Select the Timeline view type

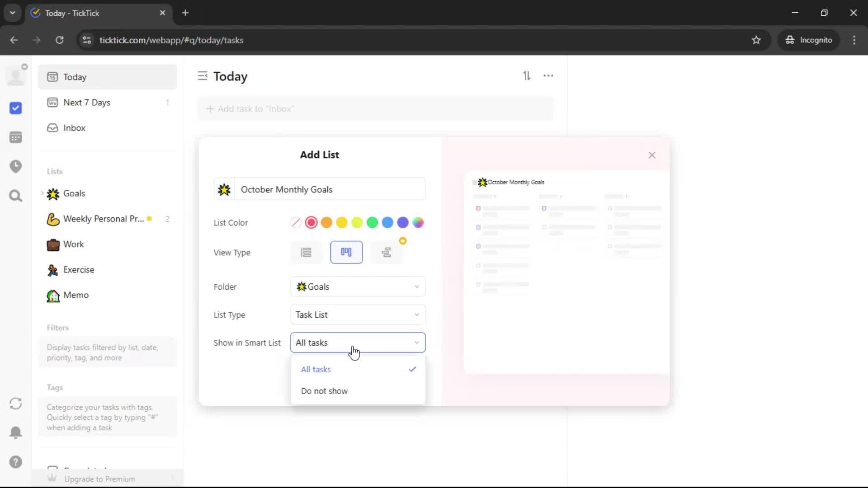(386, 252)
